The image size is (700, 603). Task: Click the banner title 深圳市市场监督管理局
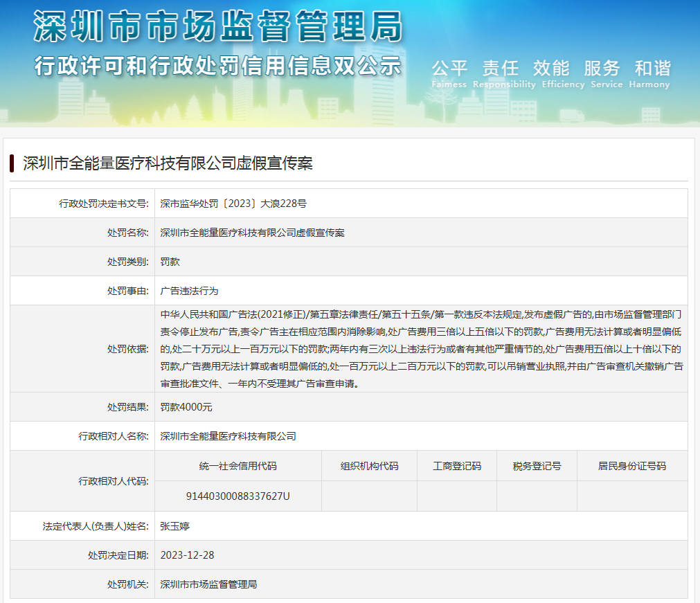click(218, 27)
